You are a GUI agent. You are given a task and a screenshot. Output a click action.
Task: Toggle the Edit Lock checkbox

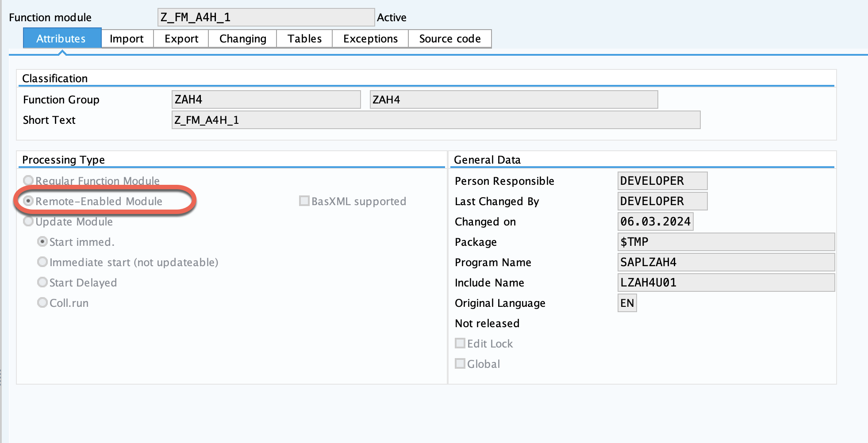coord(460,343)
